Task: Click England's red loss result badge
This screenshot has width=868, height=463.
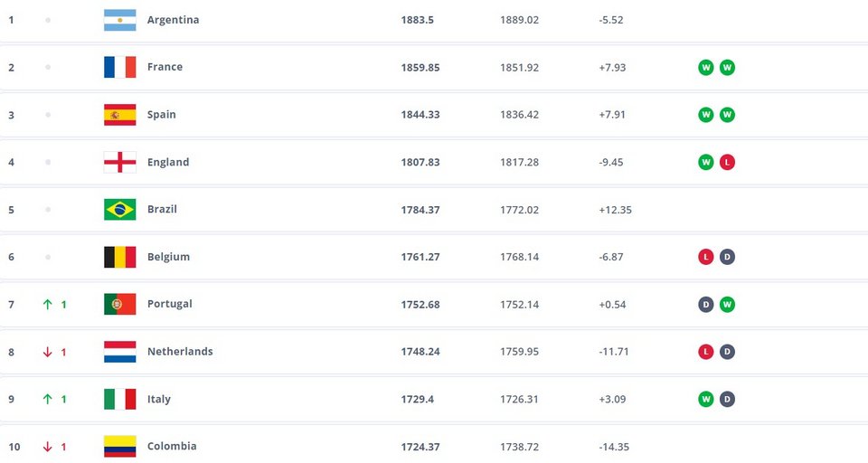Action: point(727,162)
